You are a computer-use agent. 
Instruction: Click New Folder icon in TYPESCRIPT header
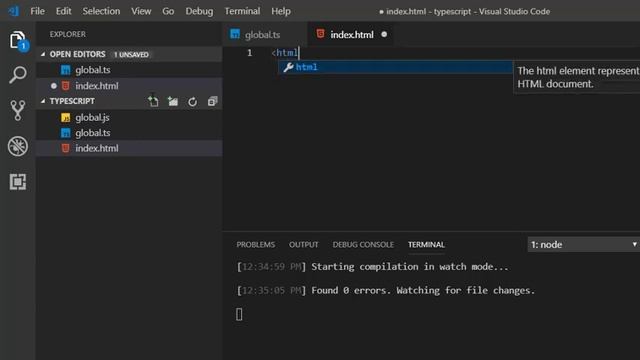click(x=173, y=101)
